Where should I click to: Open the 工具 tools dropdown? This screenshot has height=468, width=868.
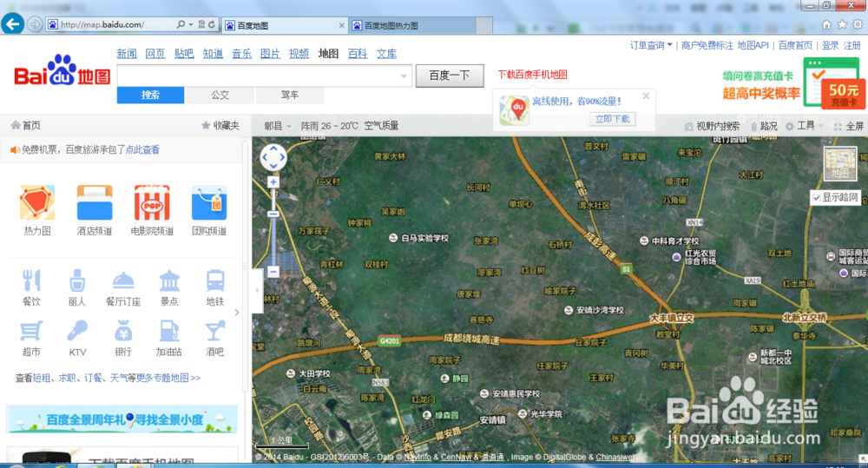click(805, 126)
